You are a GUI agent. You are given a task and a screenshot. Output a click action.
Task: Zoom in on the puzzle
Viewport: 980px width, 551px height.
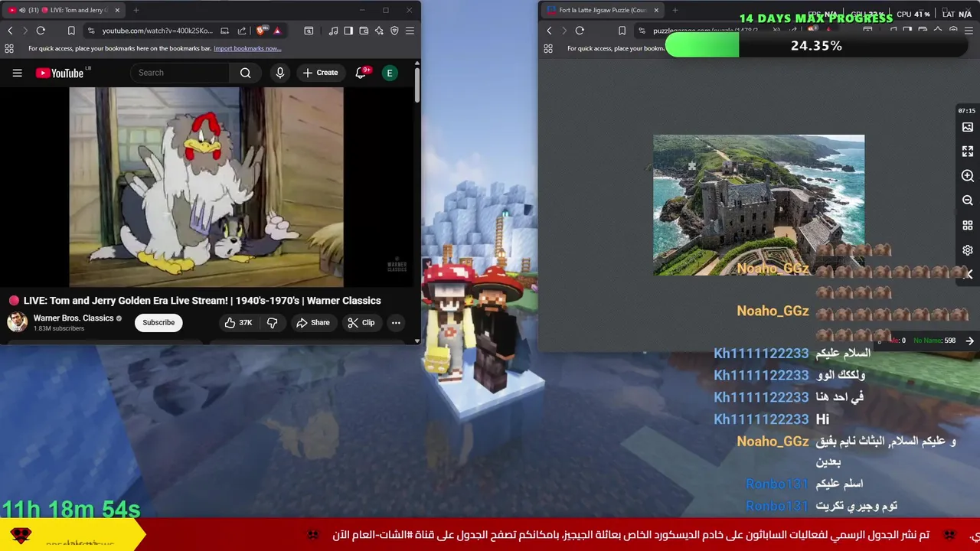click(x=968, y=176)
